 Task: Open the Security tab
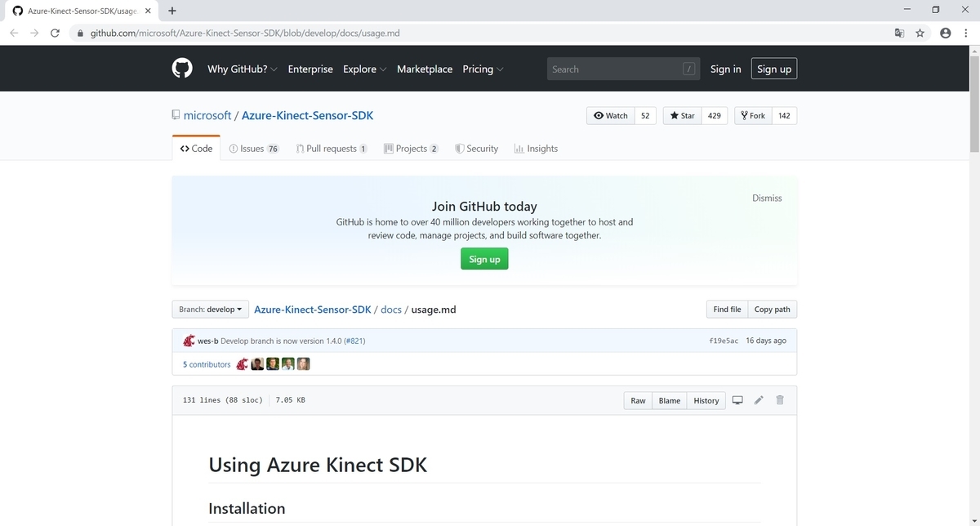[x=476, y=149]
